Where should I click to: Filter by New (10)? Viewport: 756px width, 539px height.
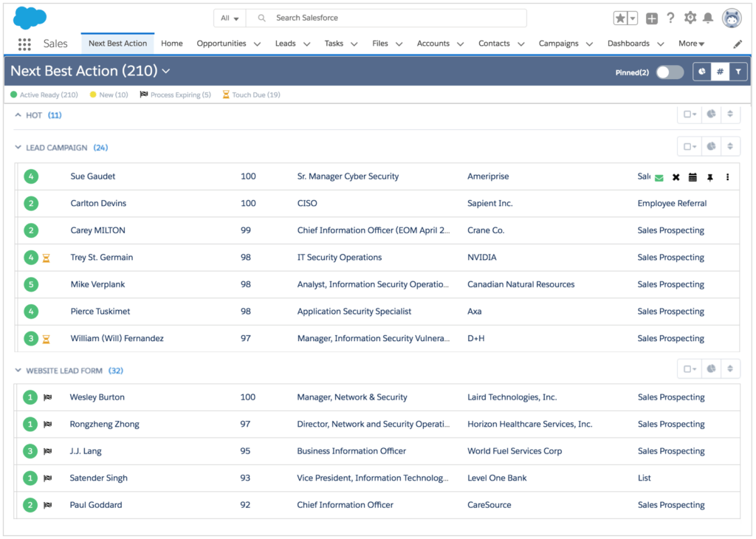(x=109, y=95)
